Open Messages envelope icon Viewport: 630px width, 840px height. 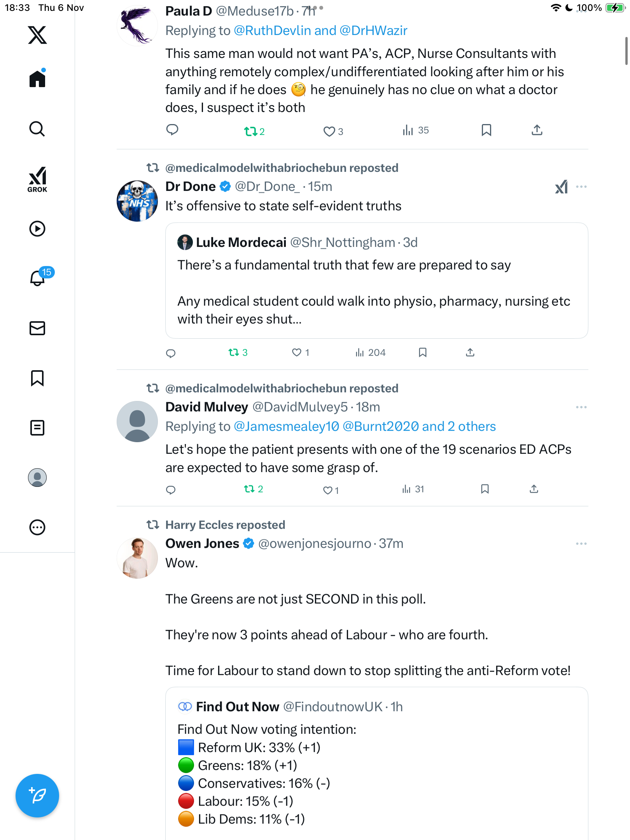[x=37, y=328]
